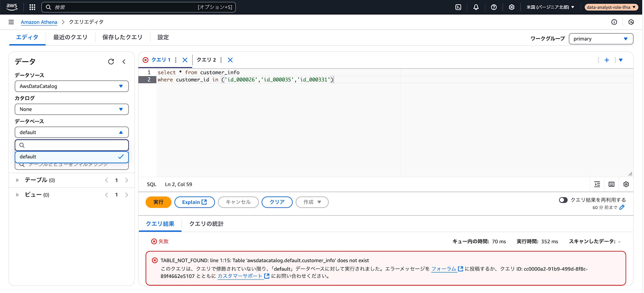
Task: Go to previous page of views
Action: point(106,195)
